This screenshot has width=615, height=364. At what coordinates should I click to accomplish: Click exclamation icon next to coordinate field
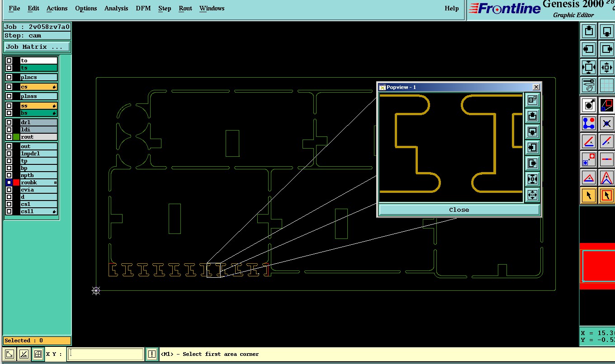[x=152, y=355]
